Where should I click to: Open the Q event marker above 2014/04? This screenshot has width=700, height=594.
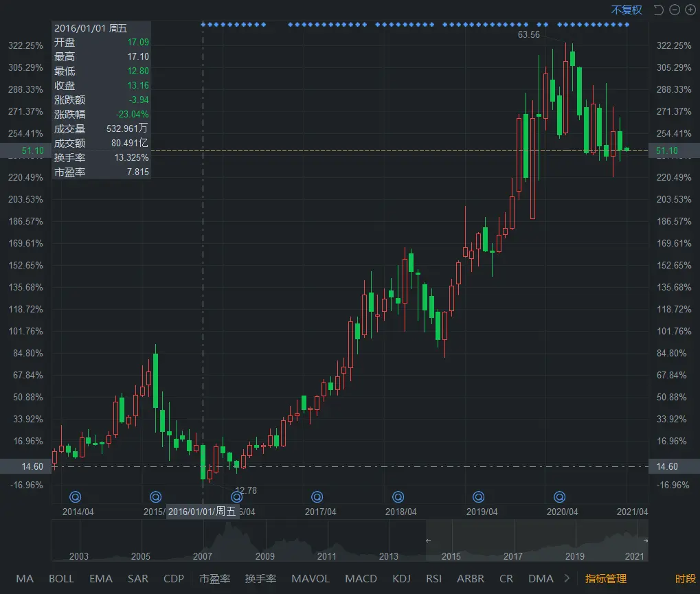(76, 496)
